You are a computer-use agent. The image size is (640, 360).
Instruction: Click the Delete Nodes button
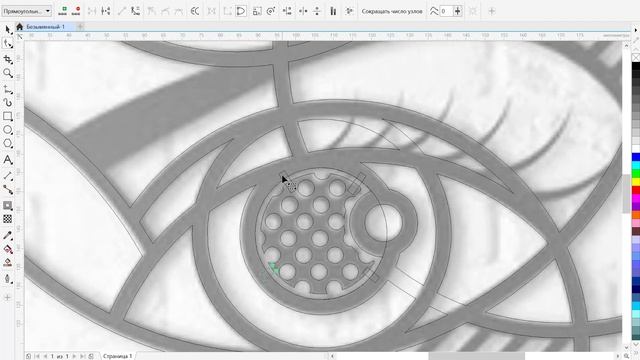pos(76,11)
